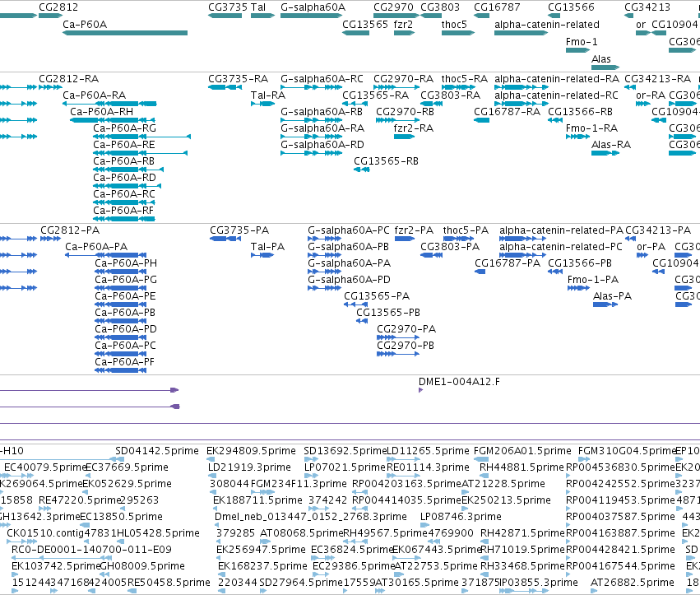
Task: Select transcript Ca-P60A-RG
Action: [x=142, y=137]
